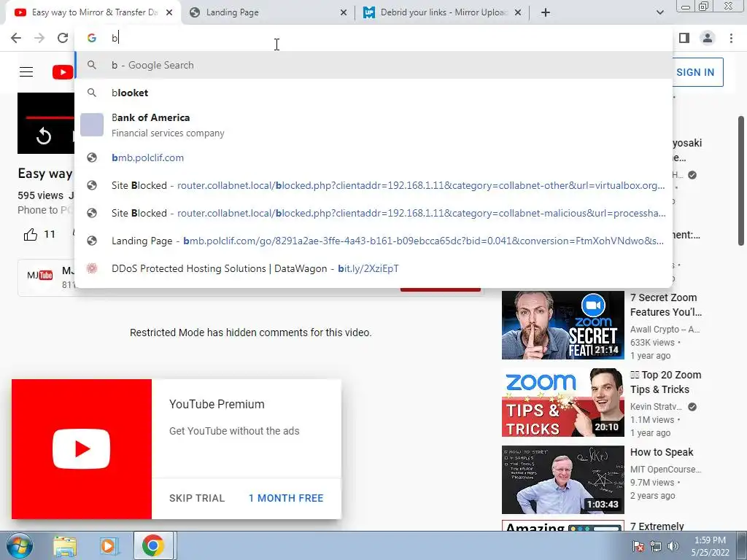Open the Chrome profile avatar
747x560 pixels.
pos(708,38)
